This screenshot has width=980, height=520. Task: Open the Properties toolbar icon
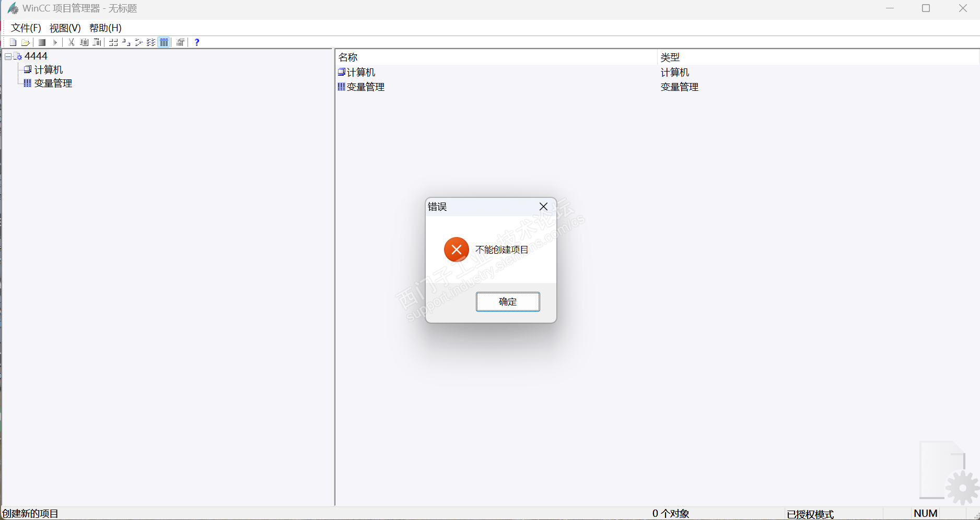pos(180,42)
